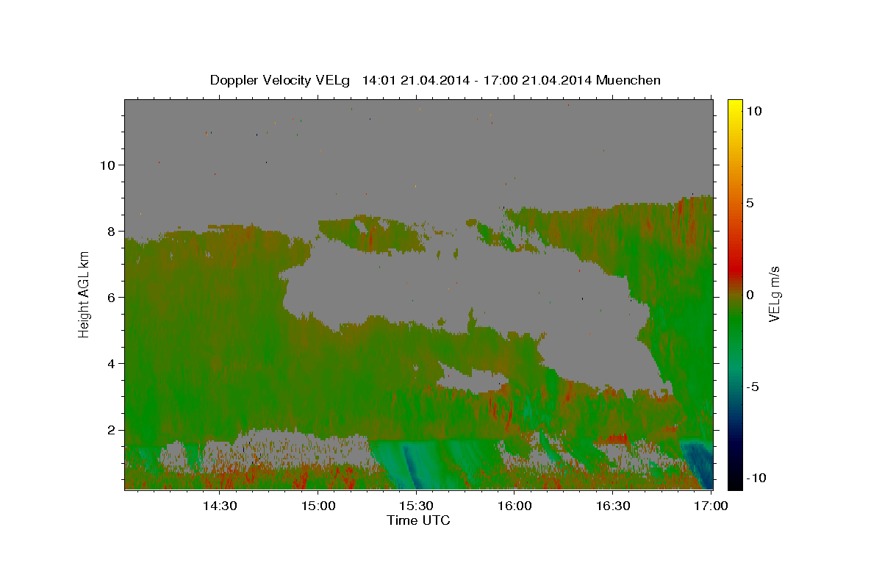
Task: Click the colorbar value '0'
Action: point(750,294)
